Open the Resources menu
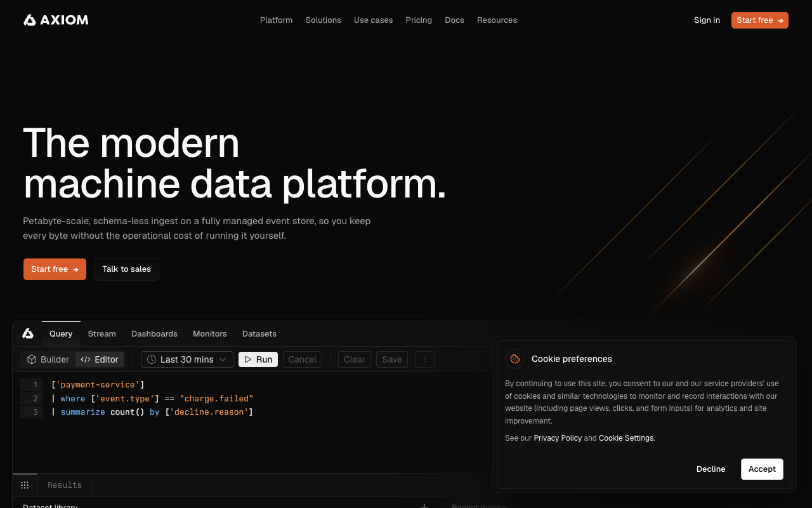This screenshot has height=508, width=812. 497,20
